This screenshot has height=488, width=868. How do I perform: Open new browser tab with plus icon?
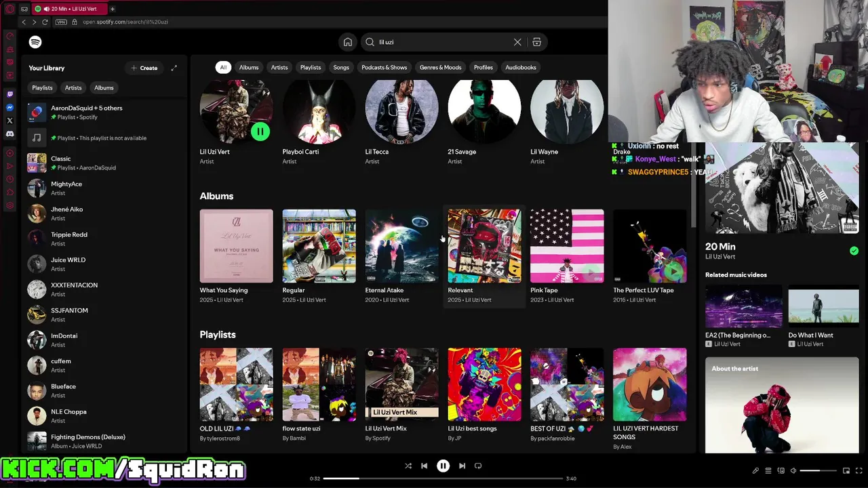113,9
